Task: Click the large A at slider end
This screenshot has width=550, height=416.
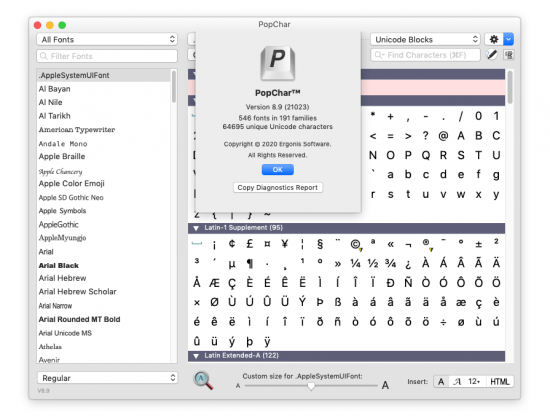Action: [x=385, y=385]
